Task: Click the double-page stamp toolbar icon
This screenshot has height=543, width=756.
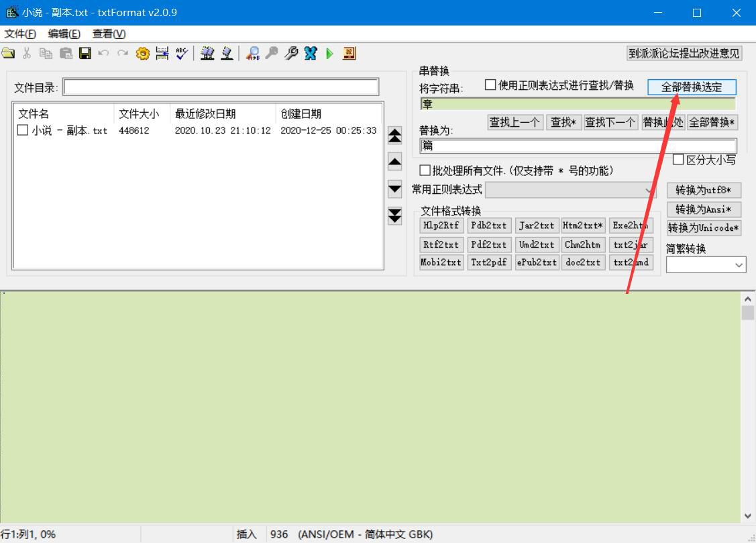Action: point(207,53)
